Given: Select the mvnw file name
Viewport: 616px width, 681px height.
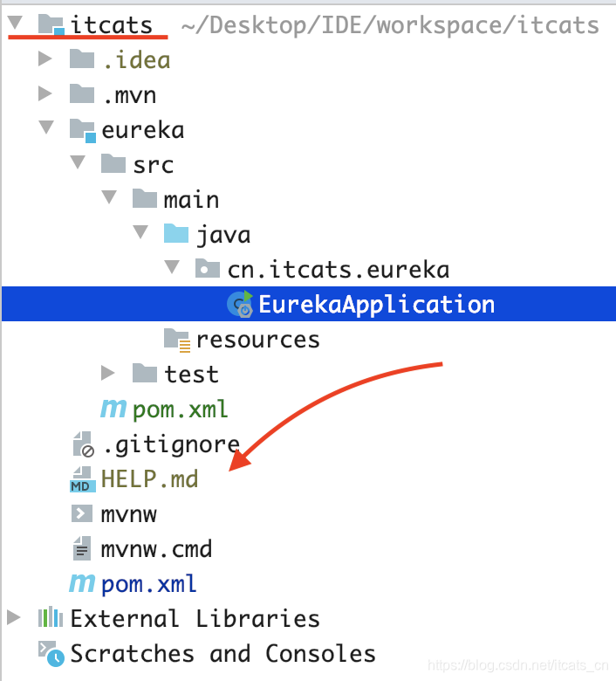Looking at the screenshot, I should pyautogui.click(x=128, y=514).
